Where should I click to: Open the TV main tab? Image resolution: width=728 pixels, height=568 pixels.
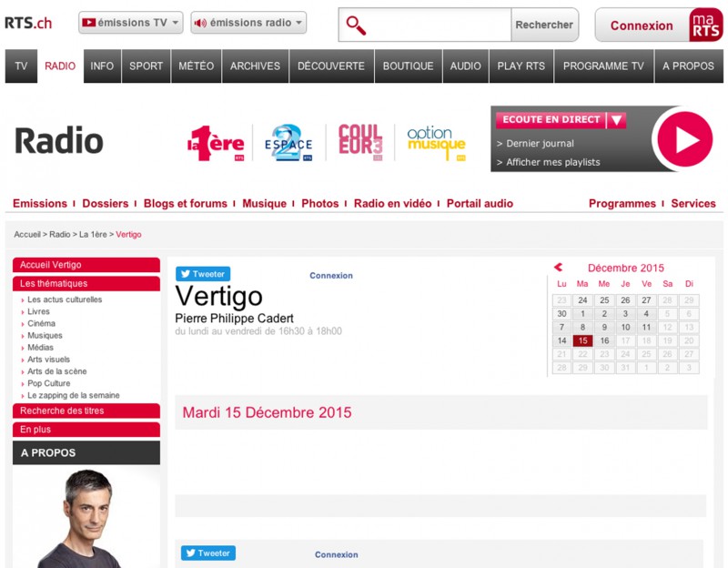[x=21, y=66]
